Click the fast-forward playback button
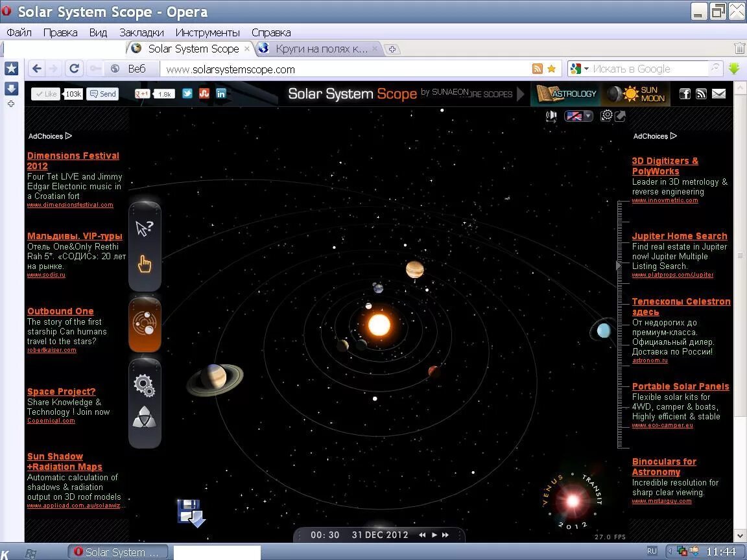 tap(446, 535)
